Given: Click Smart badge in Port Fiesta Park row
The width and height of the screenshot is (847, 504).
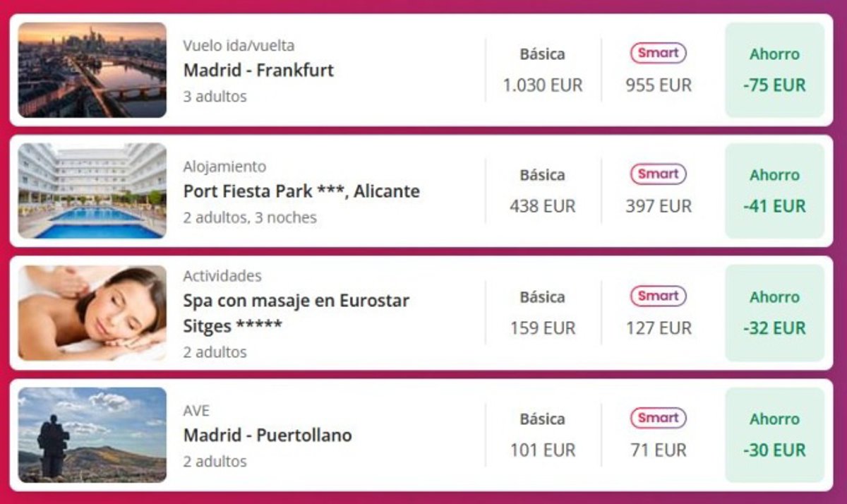Looking at the screenshot, I should [x=658, y=174].
